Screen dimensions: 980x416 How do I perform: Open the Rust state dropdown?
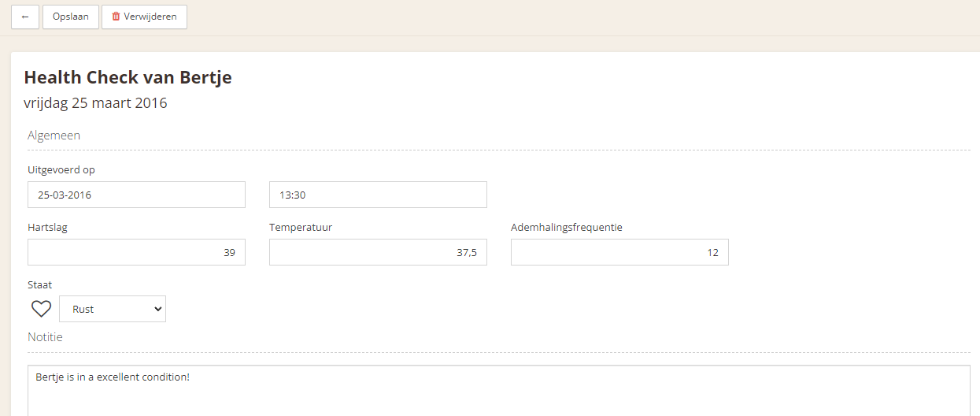[113, 309]
